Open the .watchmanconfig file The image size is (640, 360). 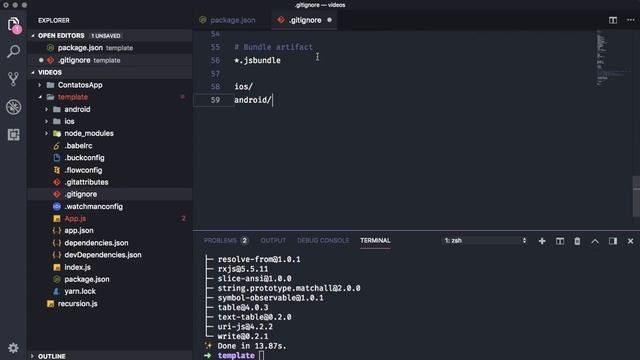[109, 207]
